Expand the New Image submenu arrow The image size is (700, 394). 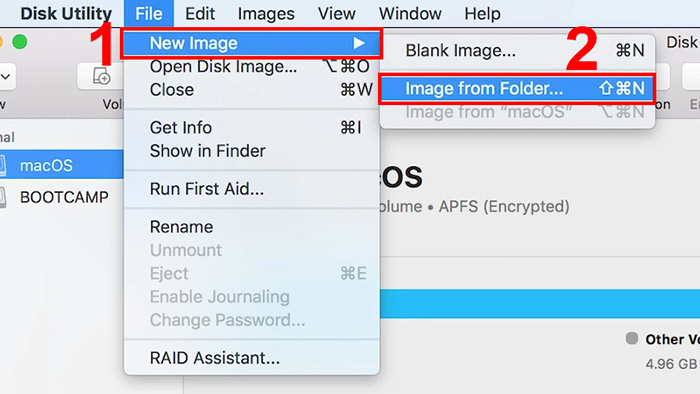358,43
